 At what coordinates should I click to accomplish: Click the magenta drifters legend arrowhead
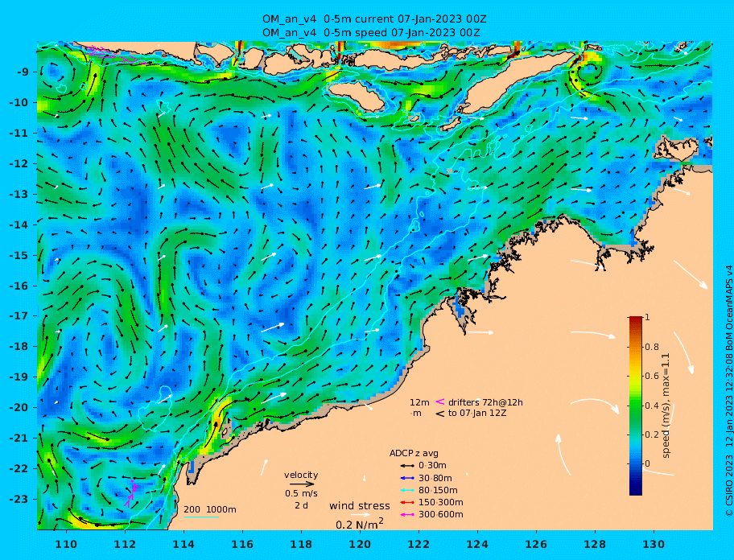pyautogui.click(x=440, y=401)
